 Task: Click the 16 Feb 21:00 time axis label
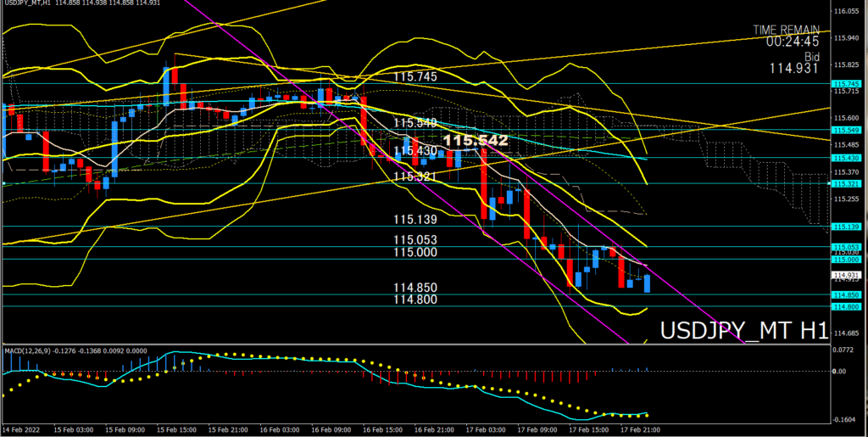coord(433,430)
